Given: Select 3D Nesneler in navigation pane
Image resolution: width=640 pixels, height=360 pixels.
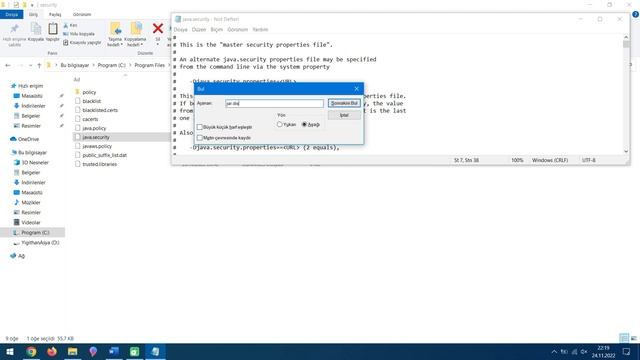Looking at the screenshot, I should 35,162.
